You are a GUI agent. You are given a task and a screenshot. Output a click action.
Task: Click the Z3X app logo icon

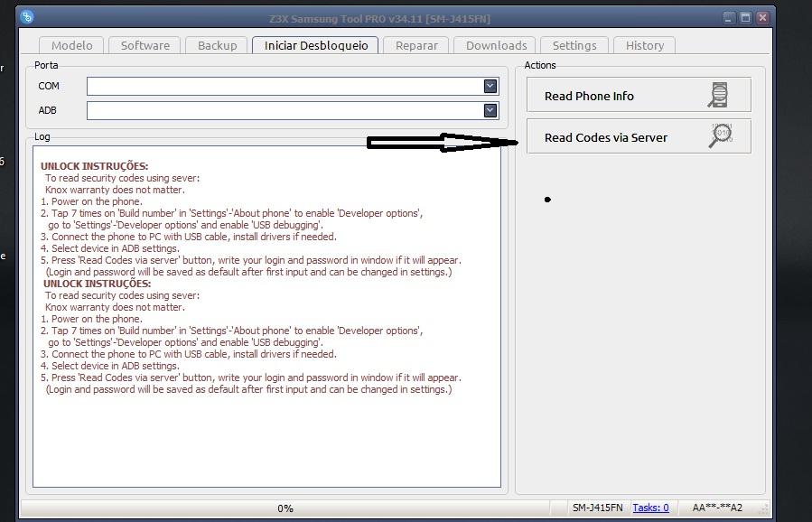point(27,16)
